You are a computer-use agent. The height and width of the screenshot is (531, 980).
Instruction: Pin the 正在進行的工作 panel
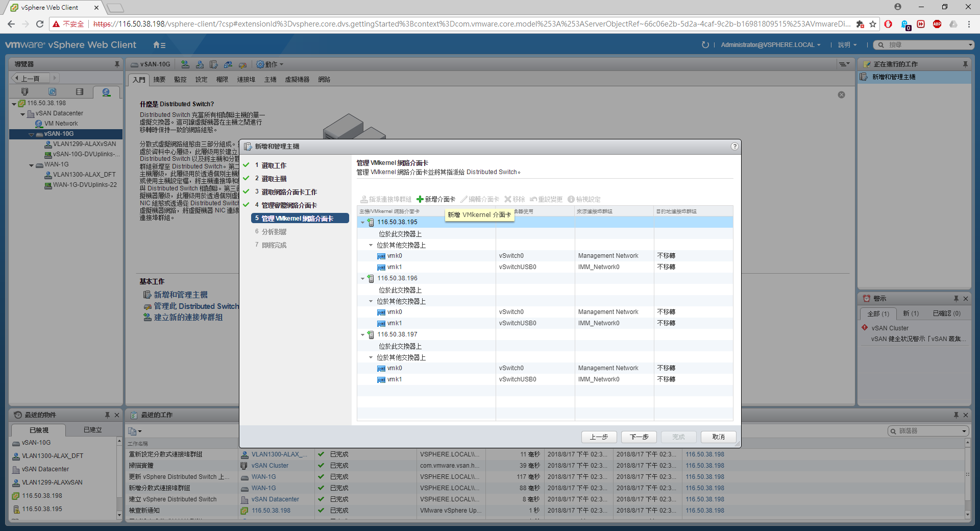click(965, 64)
